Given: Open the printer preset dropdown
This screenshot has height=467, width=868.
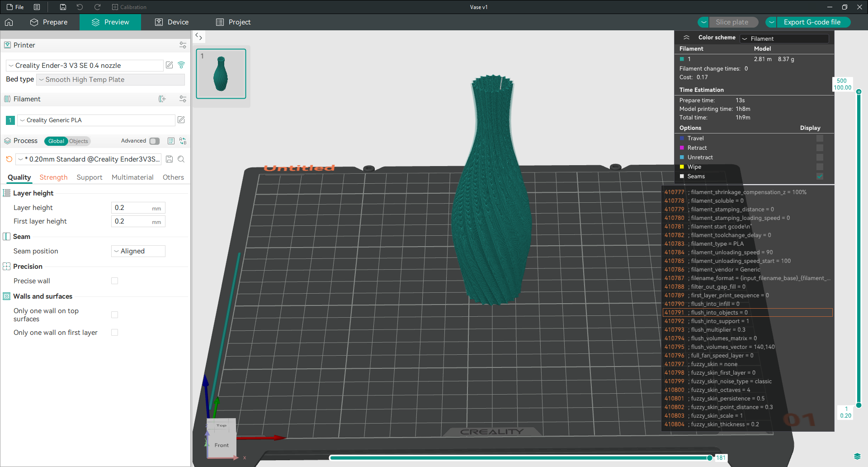Looking at the screenshot, I should point(85,66).
